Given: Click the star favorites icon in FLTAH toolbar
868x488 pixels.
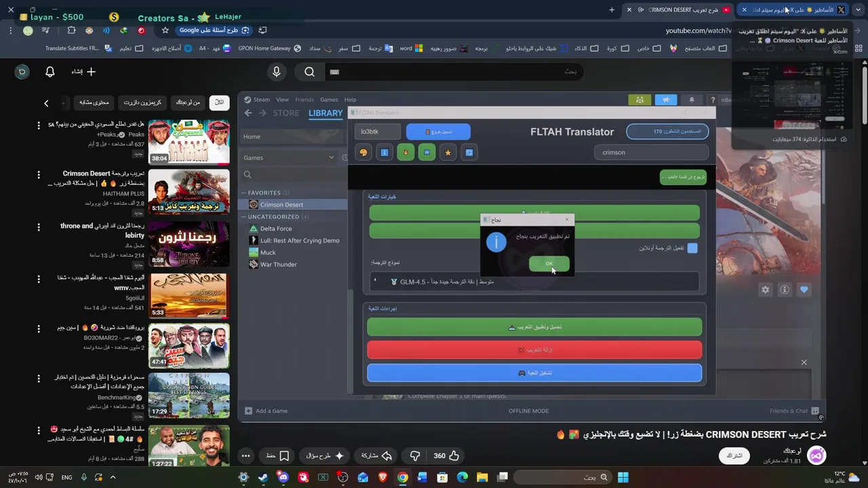Looking at the screenshot, I should pyautogui.click(x=448, y=152).
